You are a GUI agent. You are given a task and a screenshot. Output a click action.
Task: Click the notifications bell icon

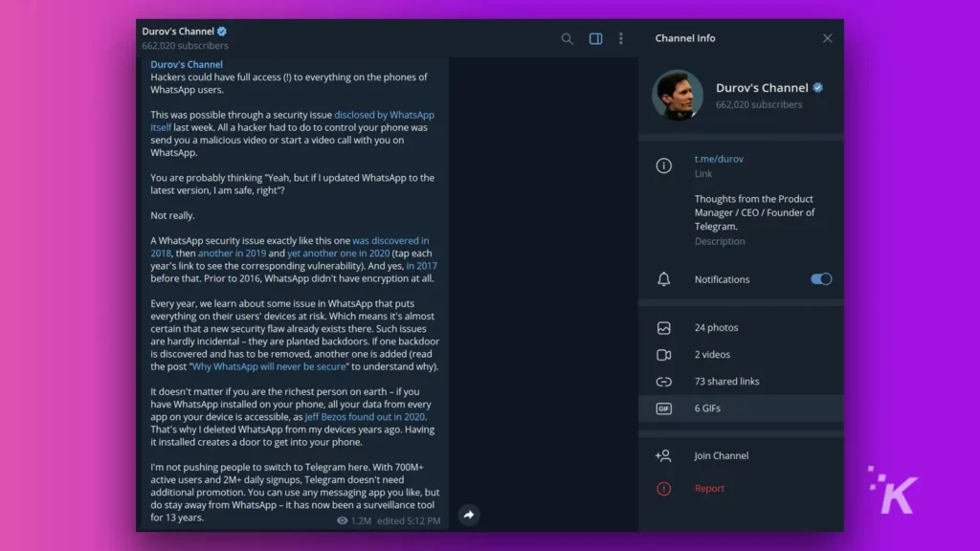[x=664, y=279]
